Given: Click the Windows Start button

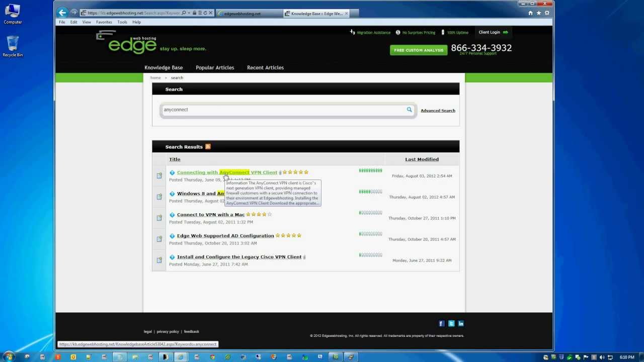Looking at the screenshot, I should [9, 357].
